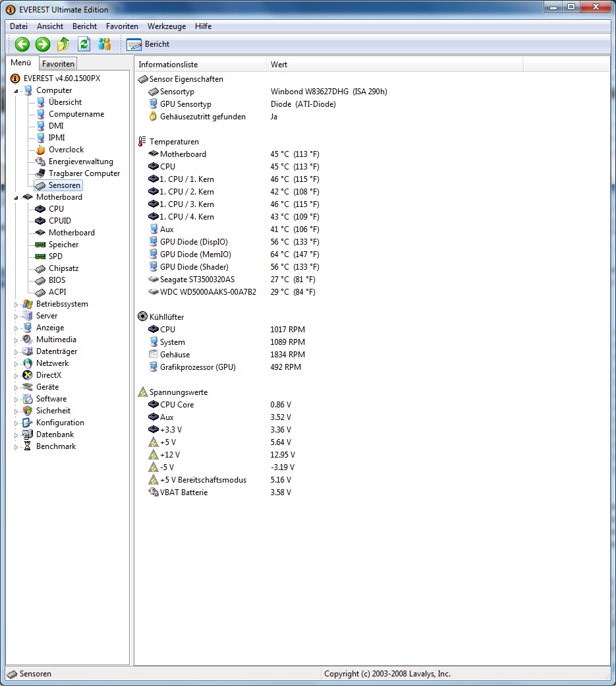Click the Energieverwaltung icon
The width and height of the screenshot is (616, 687).
click(x=40, y=162)
